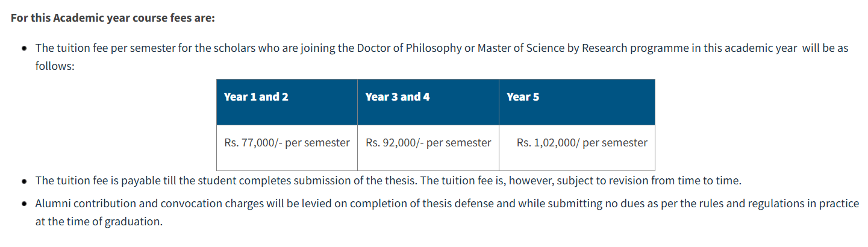This screenshot has height=247, width=868.
Task: Click the bullet before "The tuition fee per semester"
Action: (x=23, y=48)
